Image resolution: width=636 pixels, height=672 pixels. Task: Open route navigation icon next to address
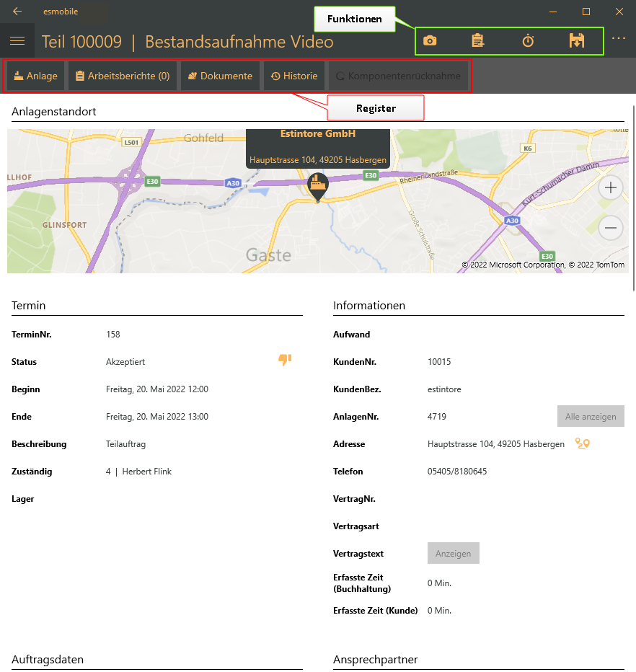583,443
